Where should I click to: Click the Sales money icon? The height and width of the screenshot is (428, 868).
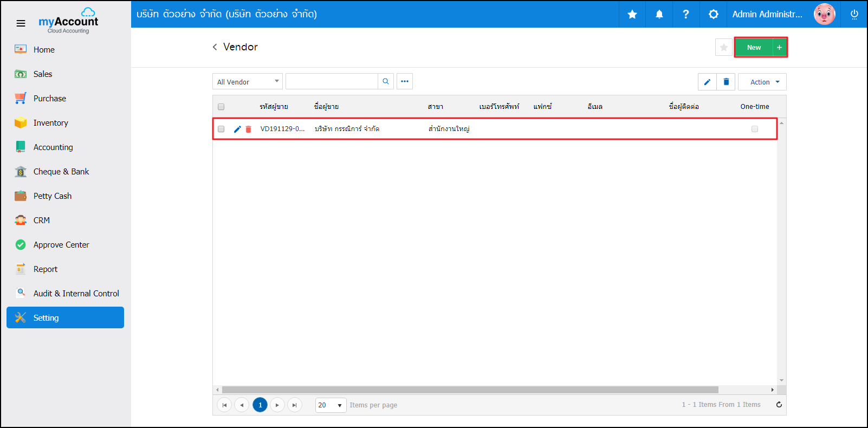pos(21,74)
